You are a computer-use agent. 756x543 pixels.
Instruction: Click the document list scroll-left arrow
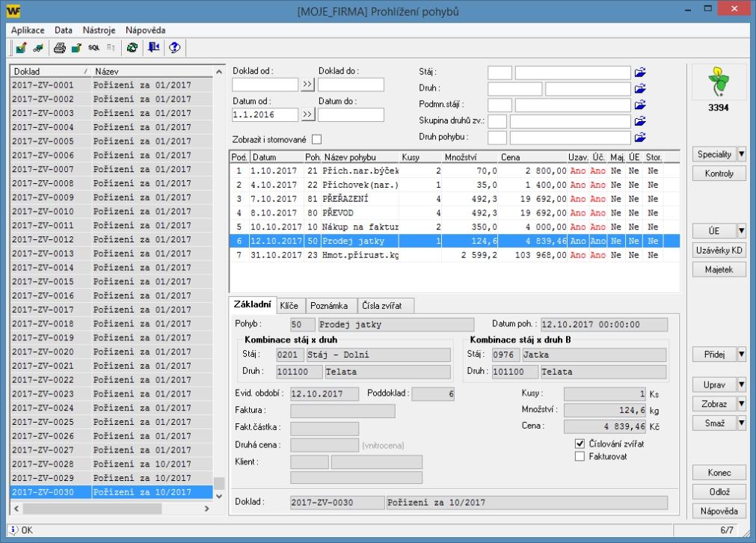17,509
